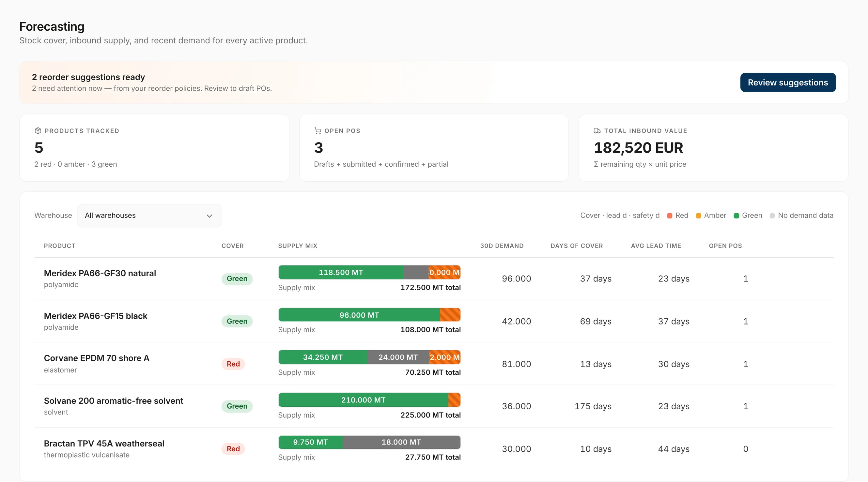The width and height of the screenshot is (868, 482).
Task: Click the No demand data legend dot
Action: [772, 216]
